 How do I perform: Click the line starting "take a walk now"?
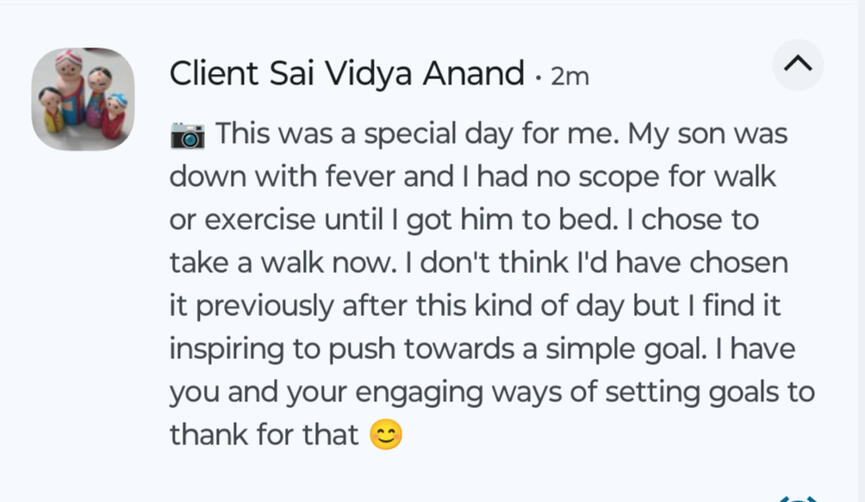[478, 263]
